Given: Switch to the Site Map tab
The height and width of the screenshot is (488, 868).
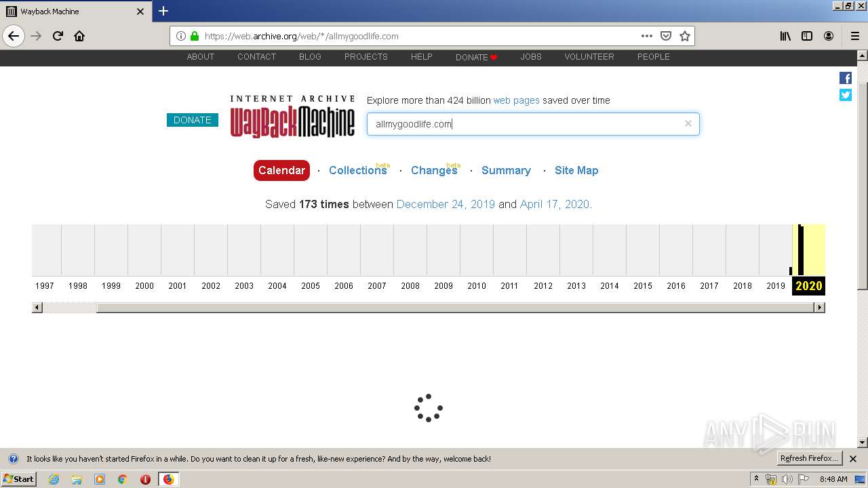Looking at the screenshot, I should coord(576,170).
